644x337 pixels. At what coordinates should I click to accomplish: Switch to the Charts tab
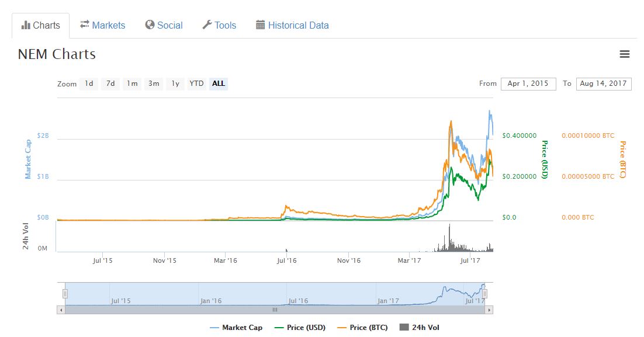[41, 26]
